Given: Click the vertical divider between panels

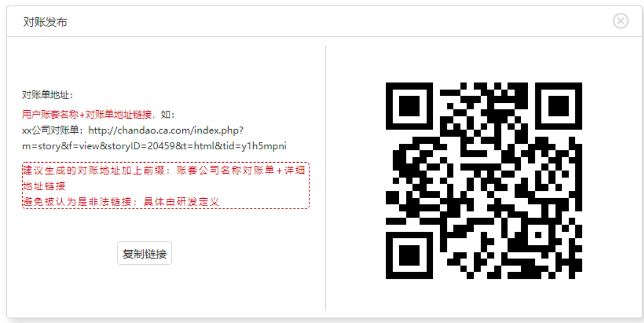Looking at the screenshot, I should click(x=325, y=178).
